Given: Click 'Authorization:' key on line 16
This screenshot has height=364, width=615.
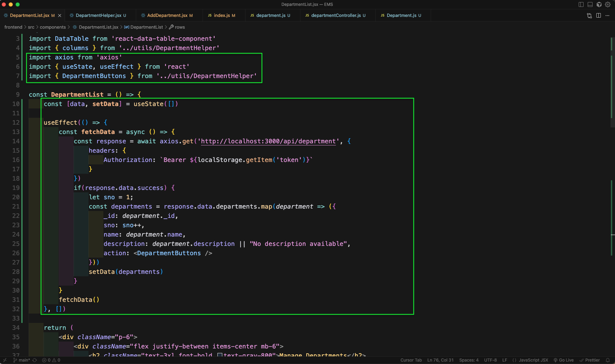Looking at the screenshot, I should click(130, 160).
